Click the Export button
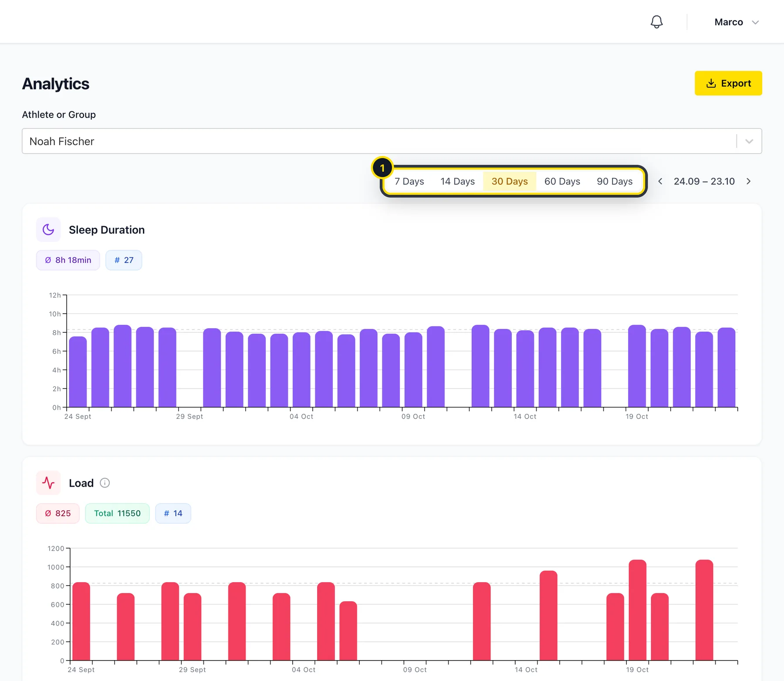This screenshot has height=681, width=784. [728, 83]
